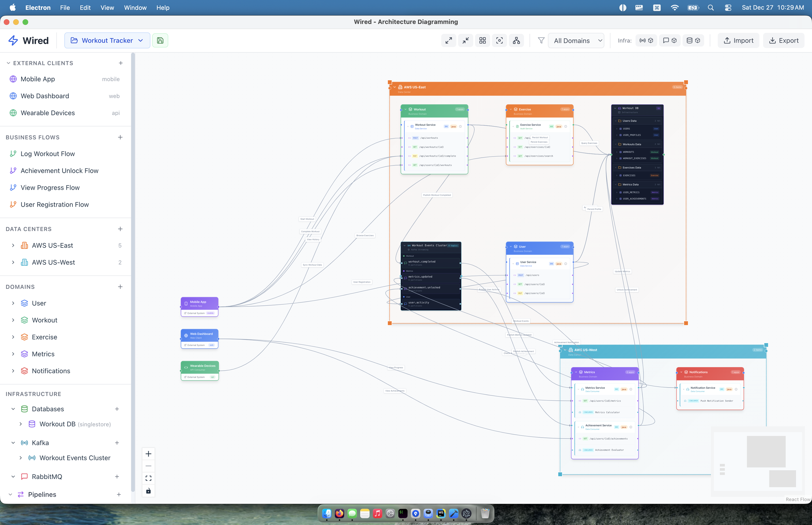
Task: Click the expand all nodes icon
Action: [x=449, y=41]
